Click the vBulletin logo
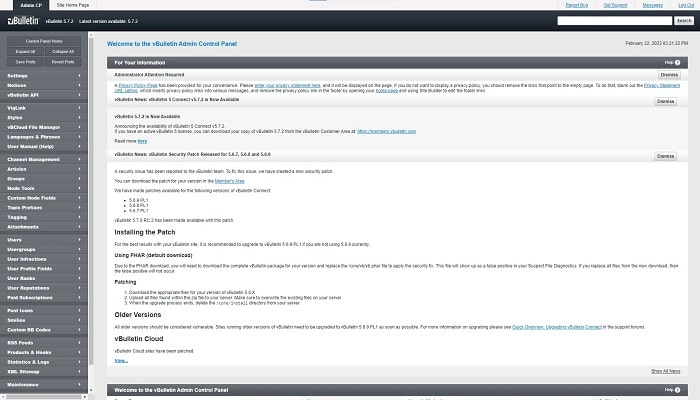 tap(23, 21)
